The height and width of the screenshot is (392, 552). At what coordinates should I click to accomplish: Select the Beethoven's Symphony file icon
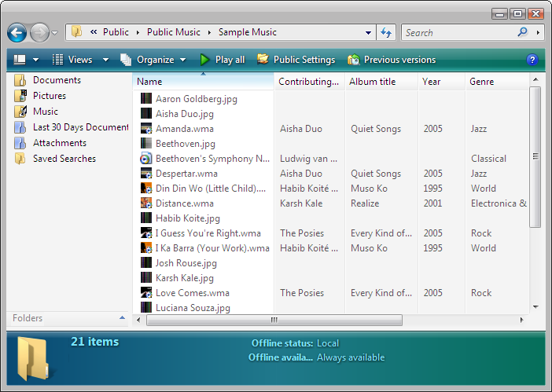146,159
